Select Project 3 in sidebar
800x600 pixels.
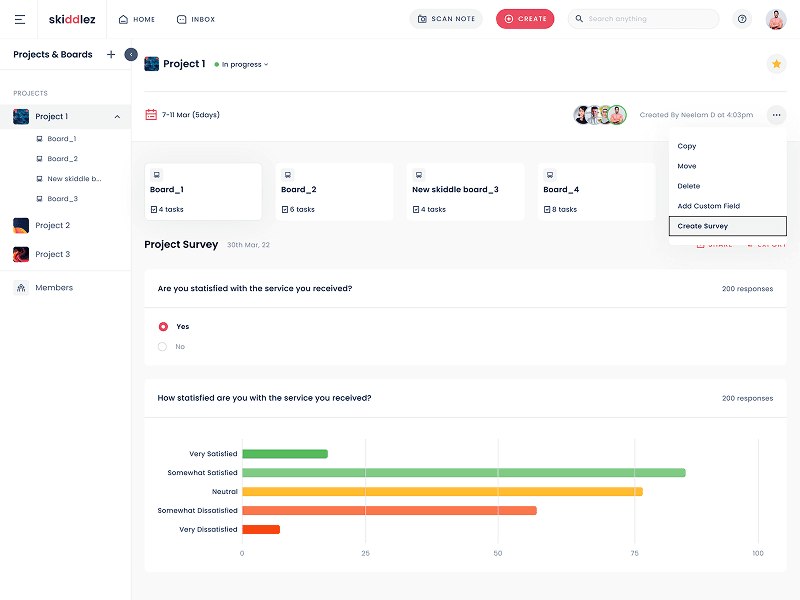pos(53,254)
